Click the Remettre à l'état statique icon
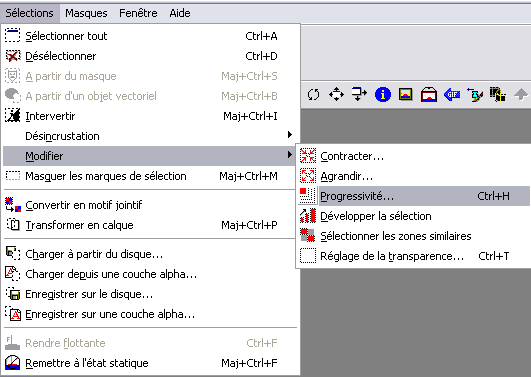 tap(13, 363)
